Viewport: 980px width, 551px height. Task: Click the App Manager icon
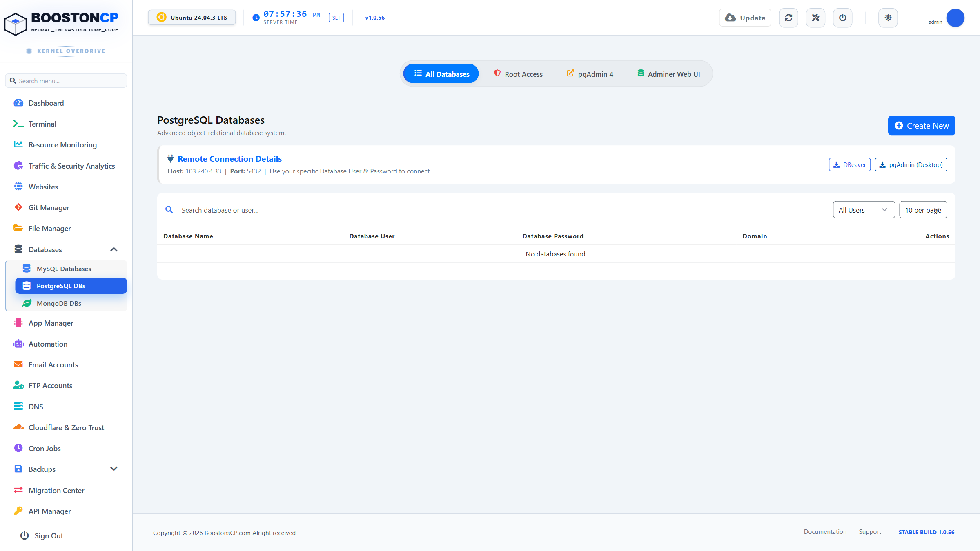[18, 323]
